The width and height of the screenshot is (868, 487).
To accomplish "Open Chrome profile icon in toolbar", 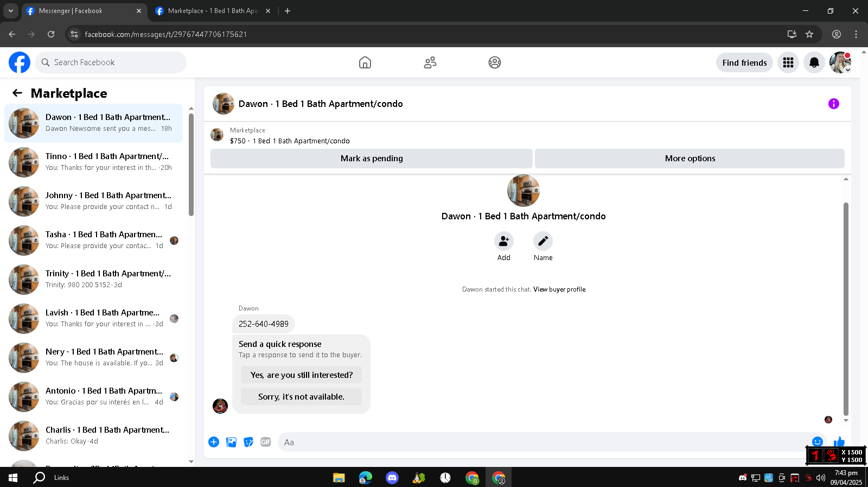I will pos(837,34).
